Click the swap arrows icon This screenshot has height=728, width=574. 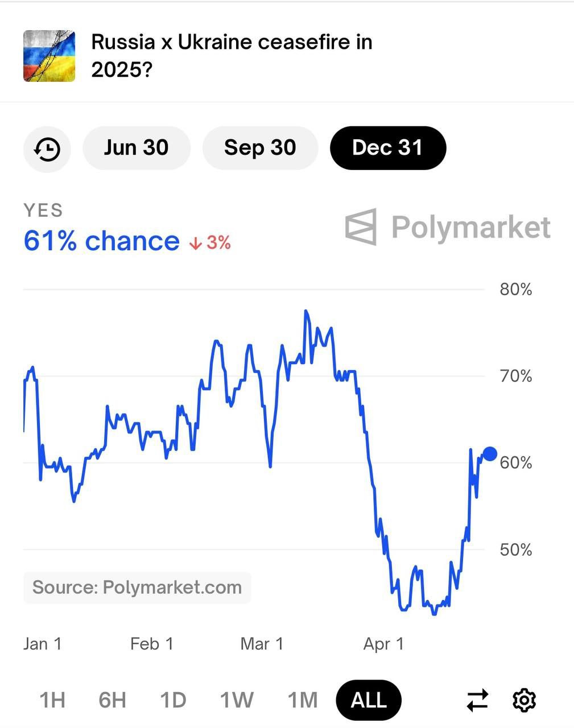477,700
